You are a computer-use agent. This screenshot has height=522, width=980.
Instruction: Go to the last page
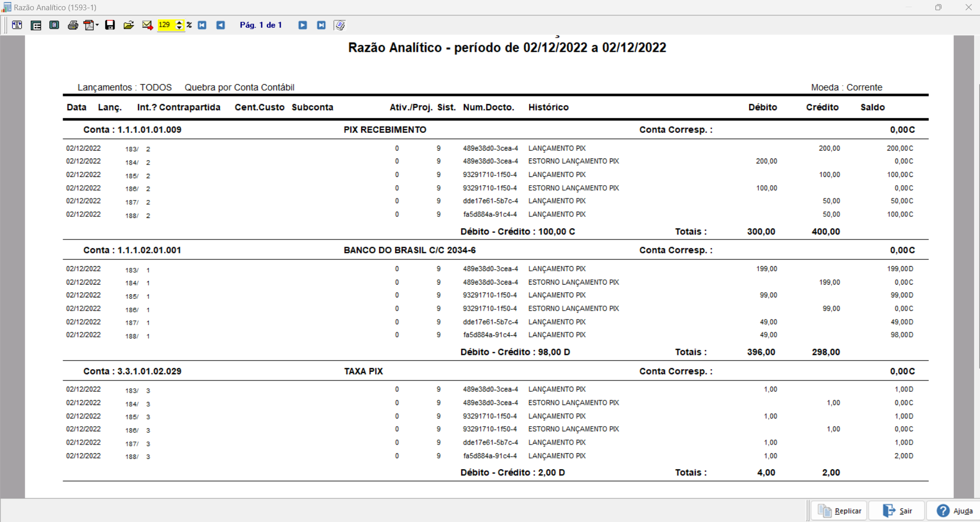click(321, 25)
